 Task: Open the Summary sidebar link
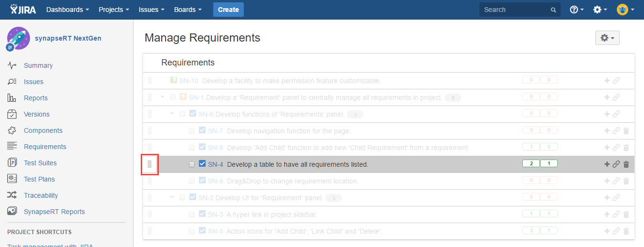coord(38,65)
